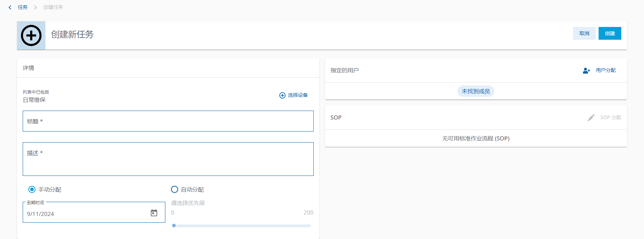Click the pencil icon next to SOP 分配
Viewport: 644px width, 239px height.
(591, 118)
